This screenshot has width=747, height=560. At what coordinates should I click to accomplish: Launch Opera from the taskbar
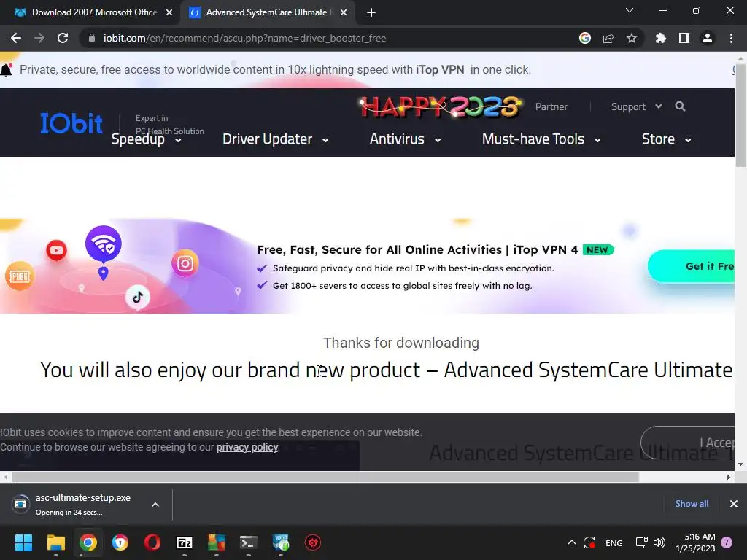click(152, 542)
